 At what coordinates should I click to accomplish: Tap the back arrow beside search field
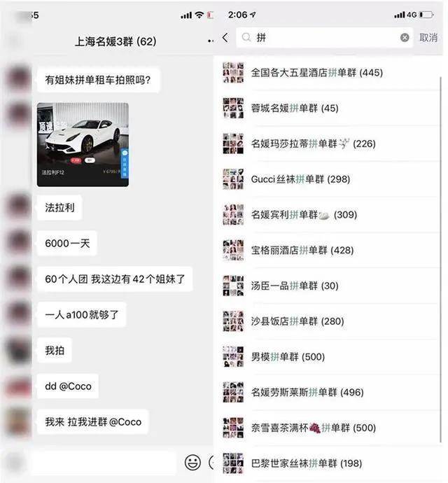click(225, 38)
